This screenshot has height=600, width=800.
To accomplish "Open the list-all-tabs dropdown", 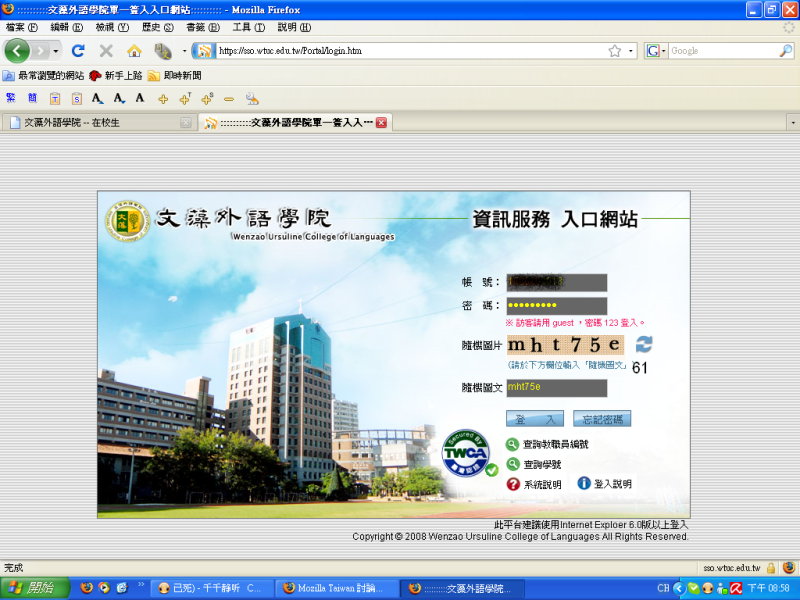I will click(792, 122).
